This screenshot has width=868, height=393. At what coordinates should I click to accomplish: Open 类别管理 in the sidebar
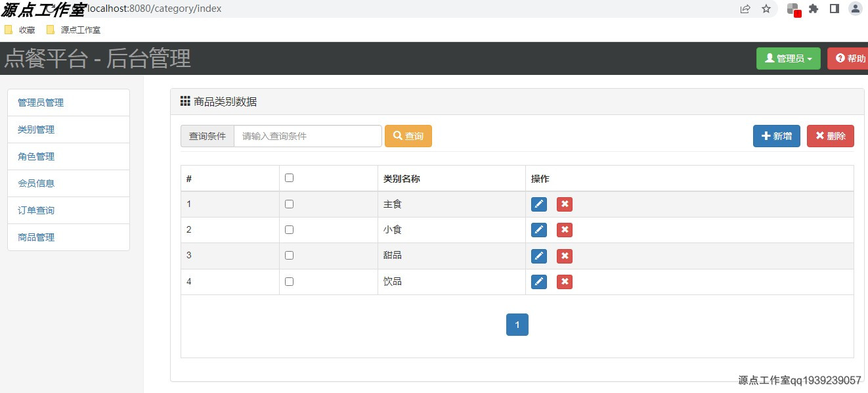pyautogui.click(x=35, y=129)
